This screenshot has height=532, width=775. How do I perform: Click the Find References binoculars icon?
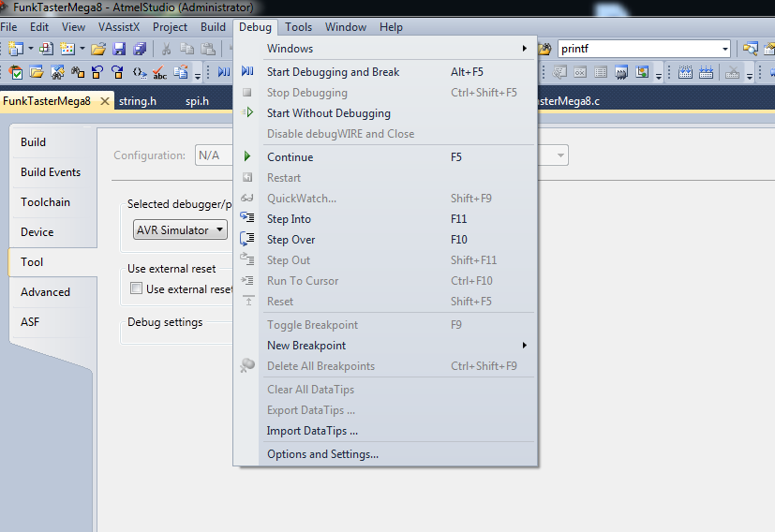[78, 73]
